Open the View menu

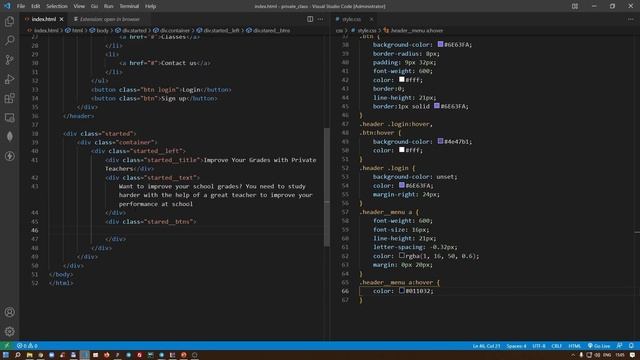79,6
